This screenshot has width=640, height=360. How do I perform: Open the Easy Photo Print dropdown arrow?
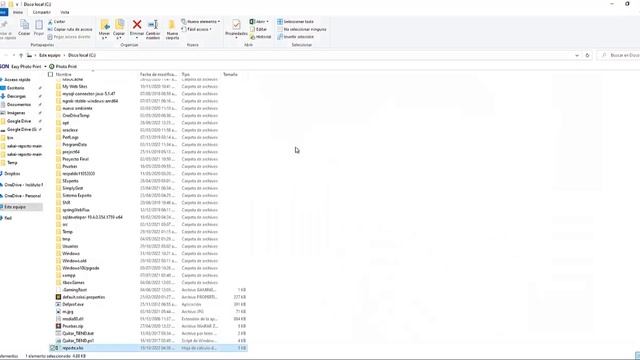(45, 67)
